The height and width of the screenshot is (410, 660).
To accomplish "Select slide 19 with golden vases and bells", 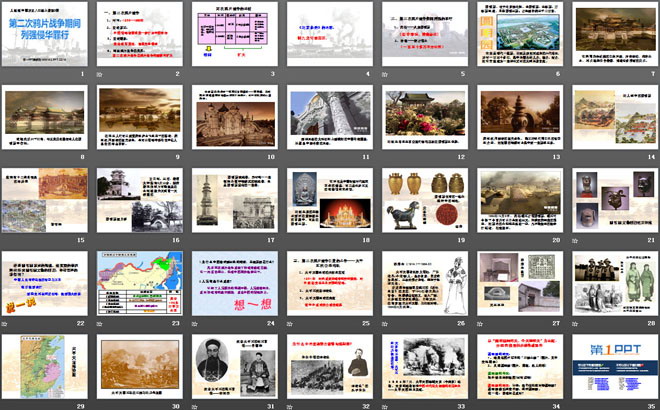I will 425,200.
